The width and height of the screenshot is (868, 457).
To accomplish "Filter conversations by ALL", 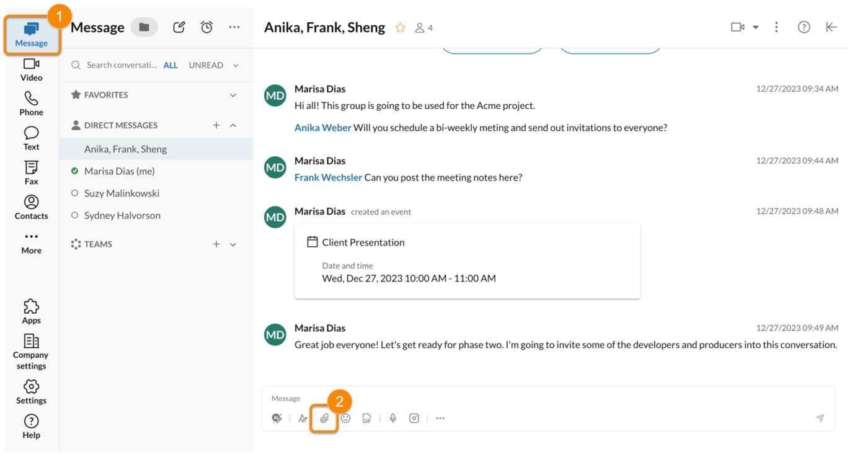I will coord(170,64).
